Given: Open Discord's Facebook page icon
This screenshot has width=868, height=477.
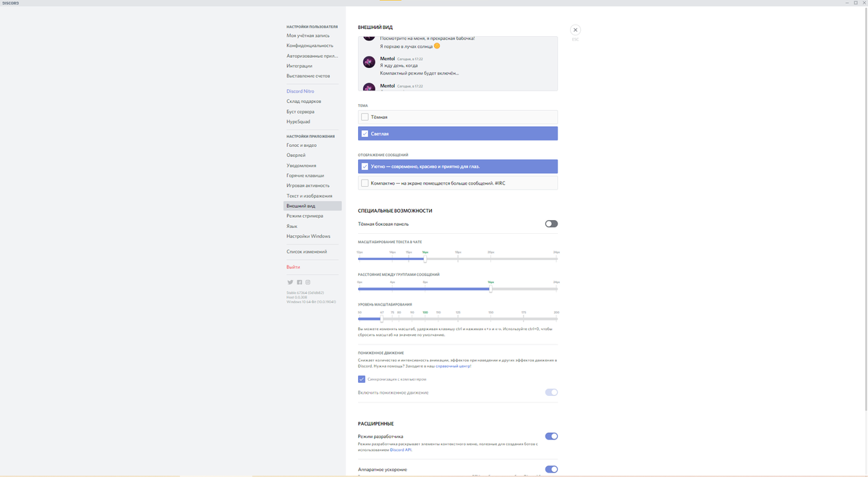Looking at the screenshot, I should 299,282.
